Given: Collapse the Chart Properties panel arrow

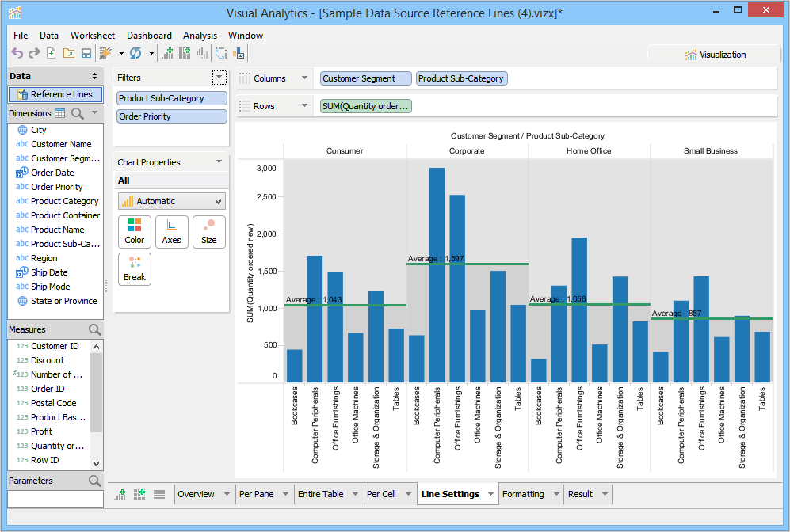Looking at the screenshot, I should pos(219,162).
